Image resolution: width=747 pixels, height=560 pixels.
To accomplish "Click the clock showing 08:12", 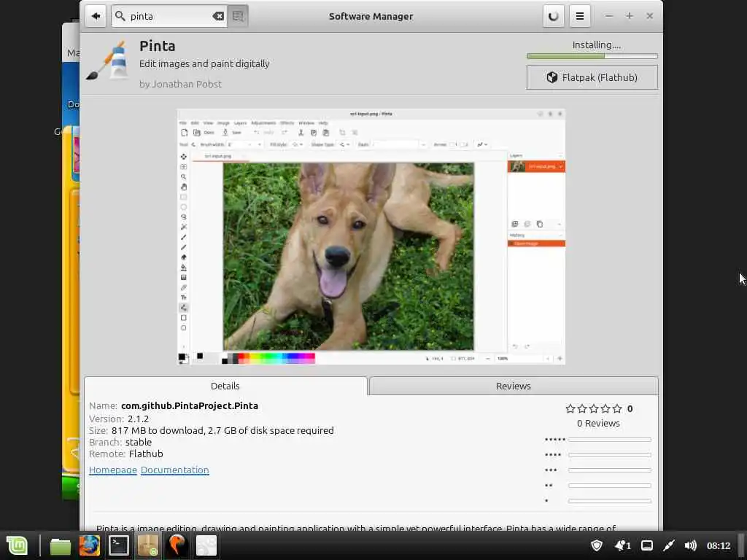I will (719, 545).
